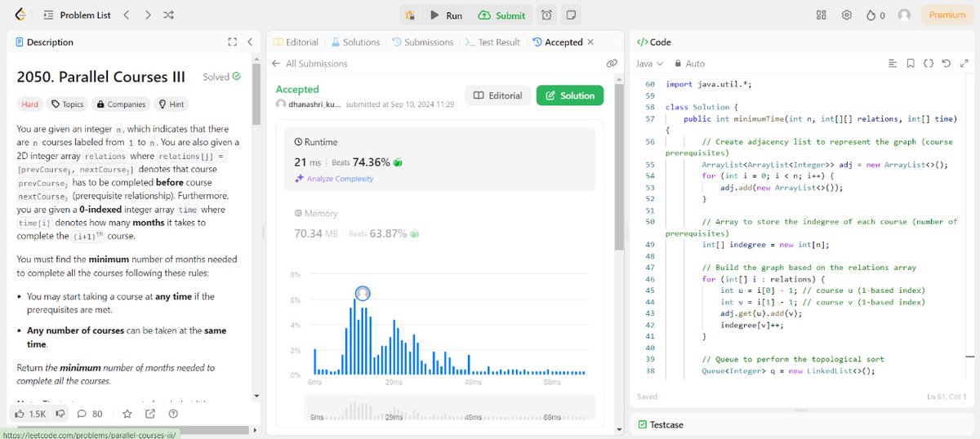Expand the code editor fullscreen icon

pos(964,63)
